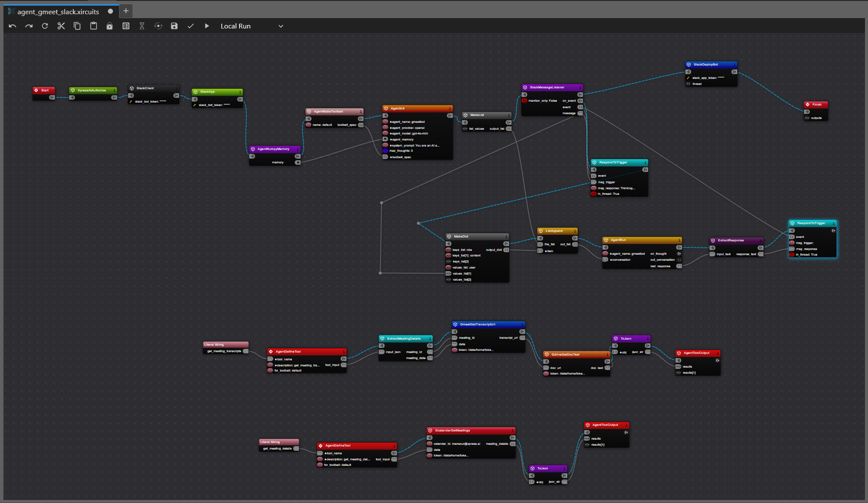Screen dimensions: 868x503
Task: Select the GdriveGetDocText node header
Action: coord(577,355)
